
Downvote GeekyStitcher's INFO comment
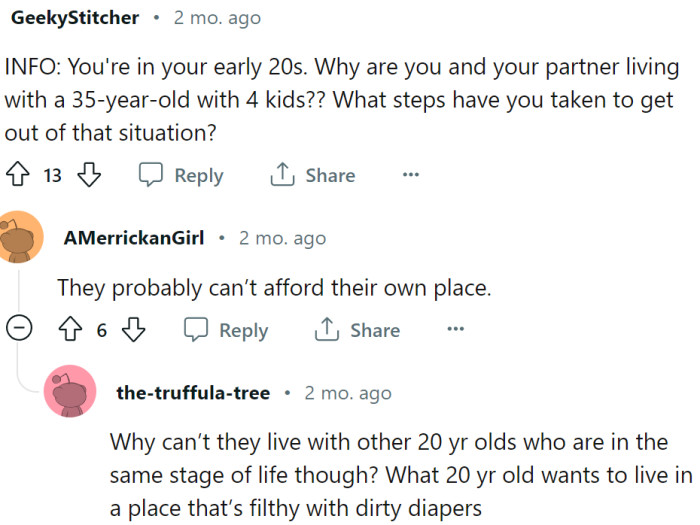90,175
